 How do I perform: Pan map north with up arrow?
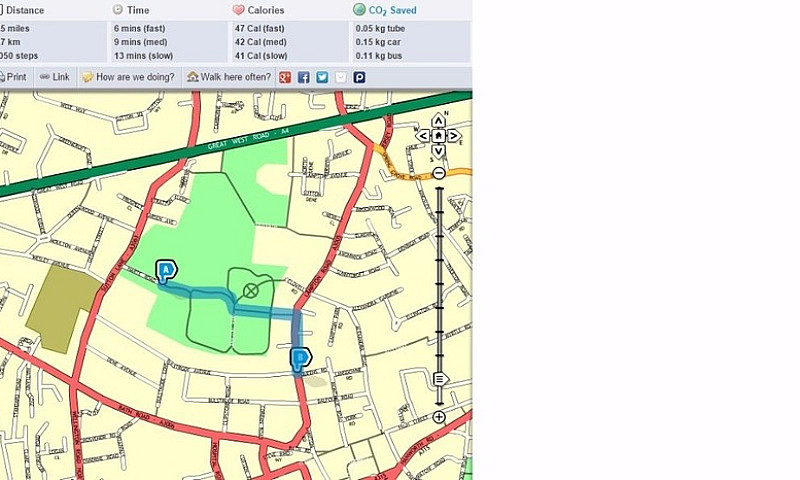[x=438, y=121]
